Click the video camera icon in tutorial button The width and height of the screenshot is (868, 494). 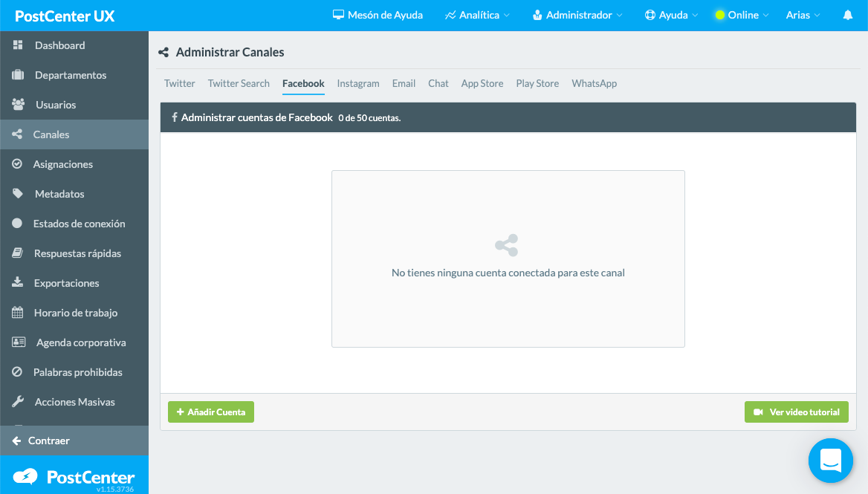tap(759, 412)
